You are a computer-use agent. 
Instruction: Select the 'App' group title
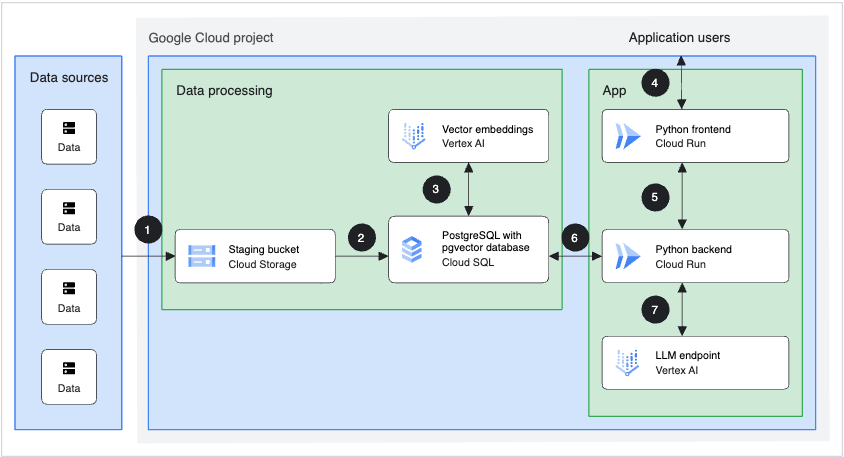pyautogui.click(x=614, y=91)
